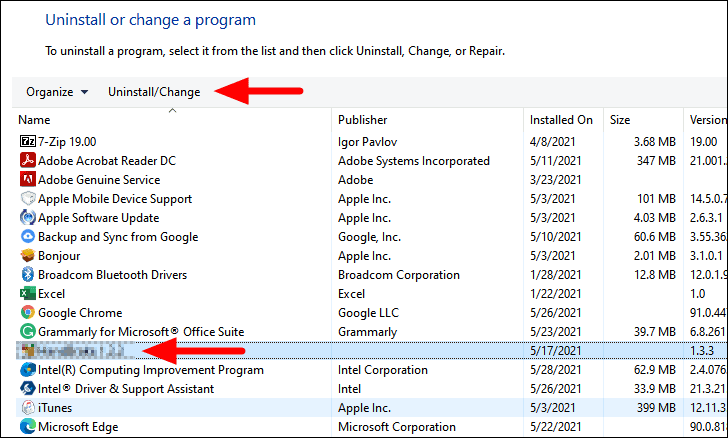728x438 pixels.
Task: Click the Uninstall or change a program heading
Action: pos(150,20)
